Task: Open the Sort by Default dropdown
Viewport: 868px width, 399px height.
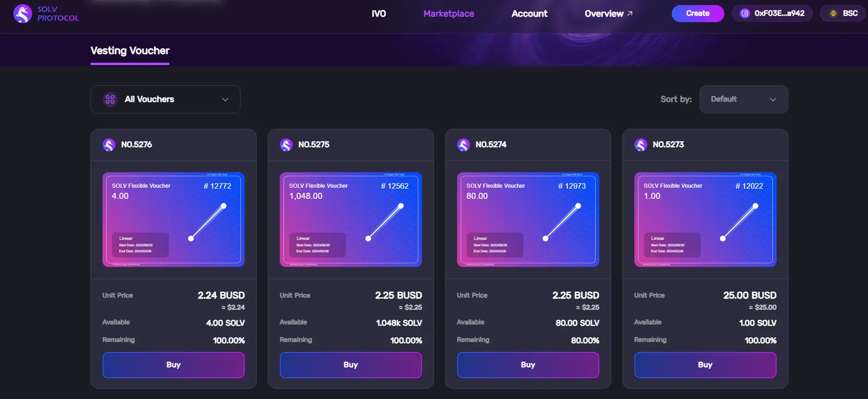Action: pyautogui.click(x=743, y=99)
